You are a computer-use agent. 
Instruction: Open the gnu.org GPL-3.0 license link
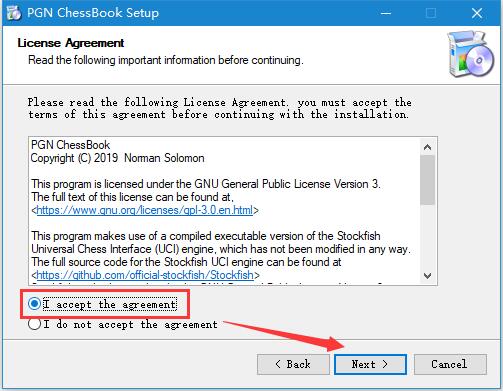click(145, 210)
